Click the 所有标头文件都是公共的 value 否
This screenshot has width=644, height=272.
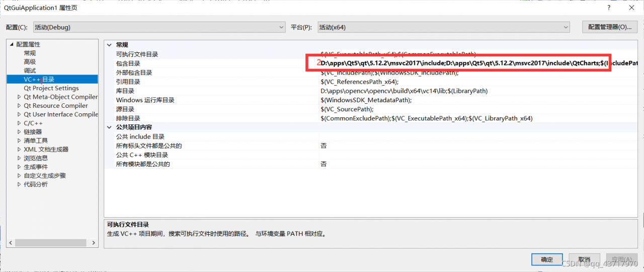coord(324,146)
